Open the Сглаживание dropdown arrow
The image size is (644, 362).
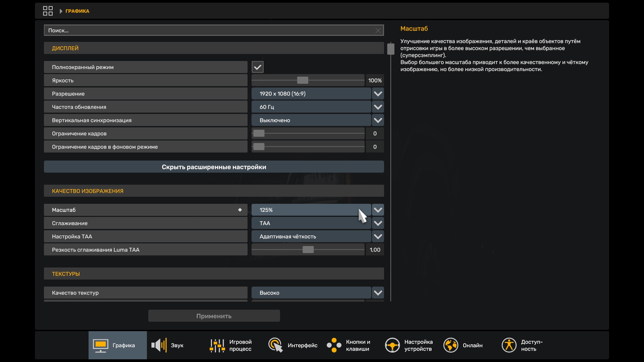coord(378,223)
